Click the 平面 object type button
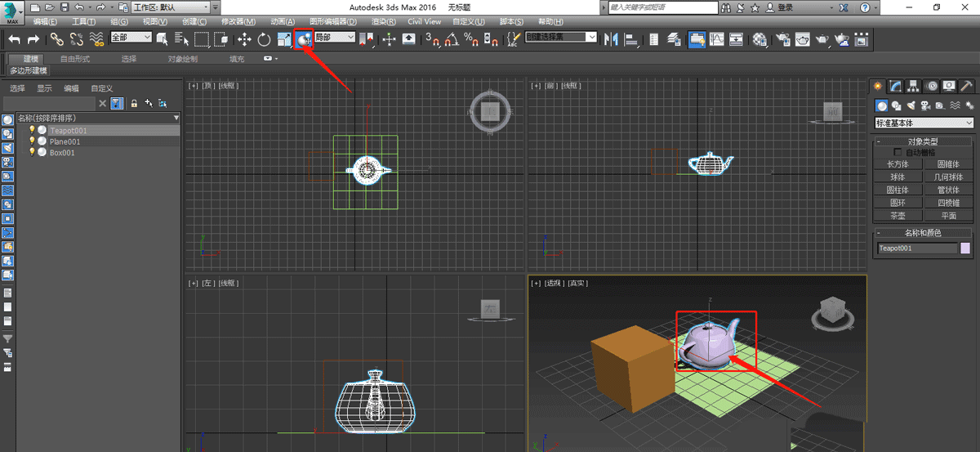Screen dimensions: 980x452 point(948,216)
